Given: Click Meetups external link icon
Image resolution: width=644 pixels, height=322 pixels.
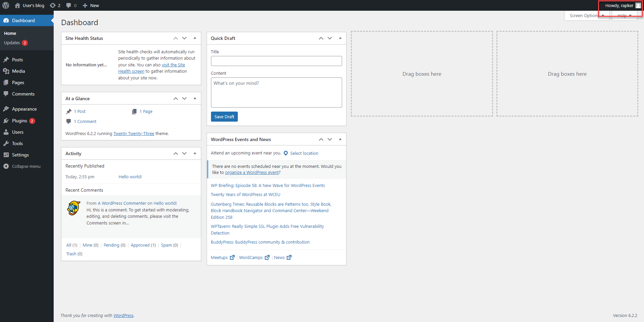Looking at the screenshot, I should click(x=232, y=257).
